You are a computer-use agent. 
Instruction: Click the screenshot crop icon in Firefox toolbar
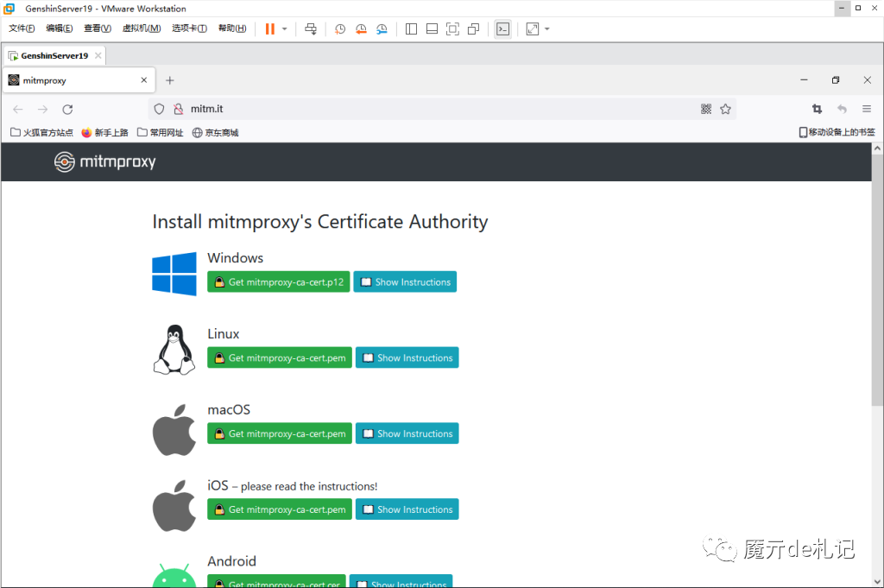coord(817,109)
